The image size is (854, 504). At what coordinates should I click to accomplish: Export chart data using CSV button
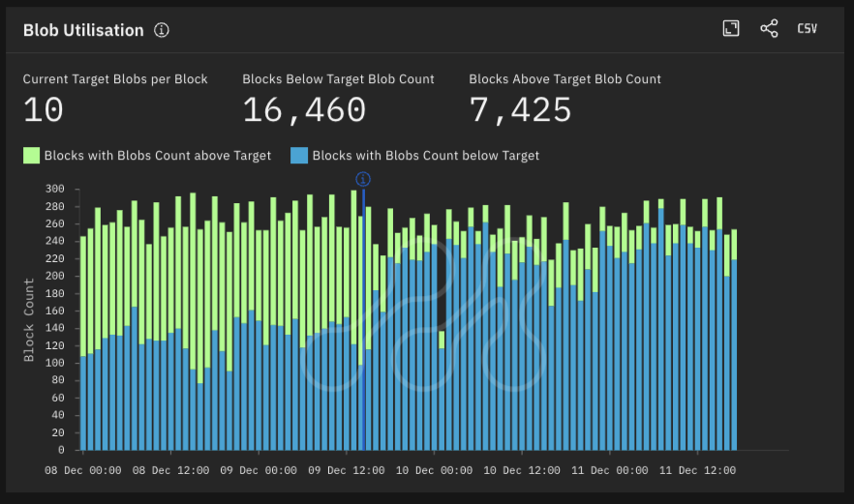click(x=807, y=29)
